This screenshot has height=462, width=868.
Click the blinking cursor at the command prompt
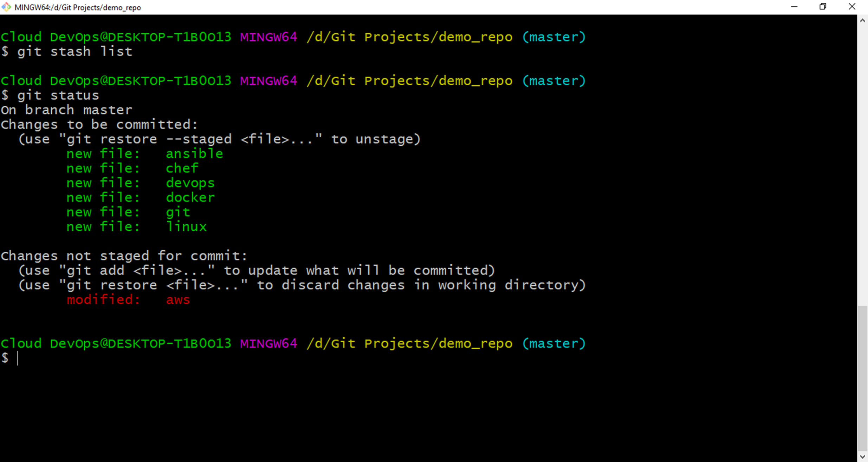click(x=18, y=358)
